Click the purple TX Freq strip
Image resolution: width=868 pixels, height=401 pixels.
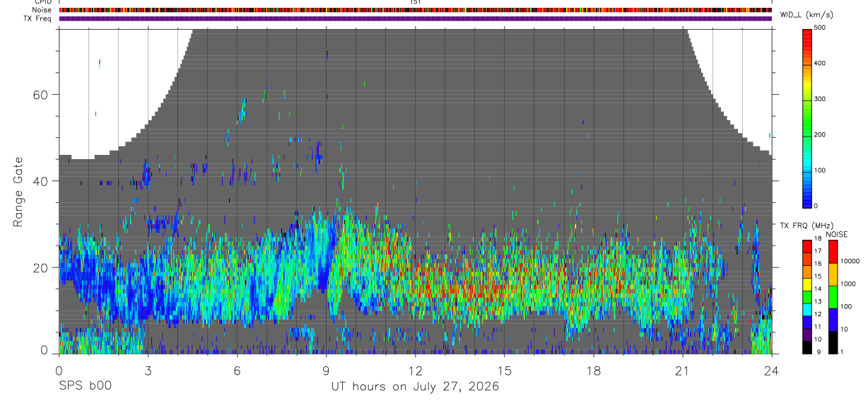[415, 19]
